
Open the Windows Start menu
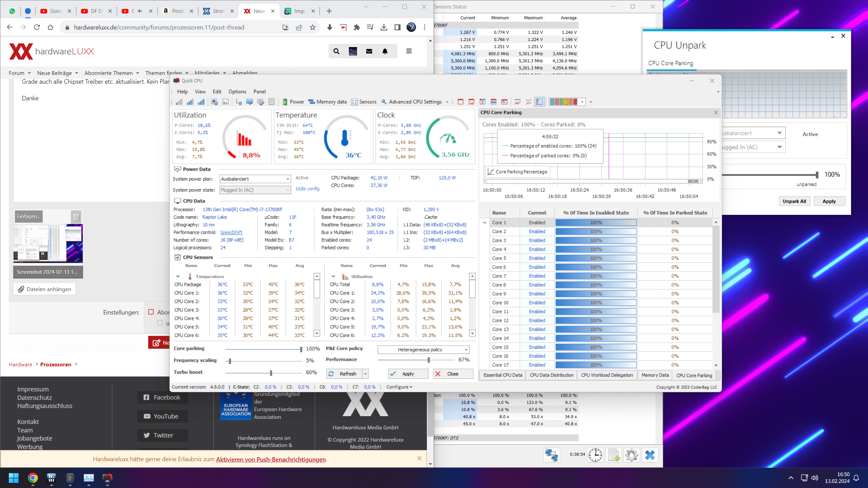pos(14,478)
